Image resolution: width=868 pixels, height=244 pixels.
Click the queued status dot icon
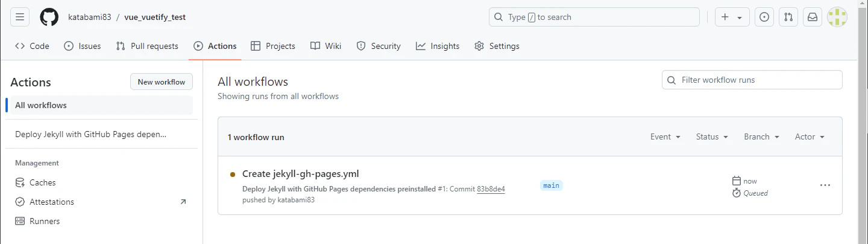(x=233, y=175)
